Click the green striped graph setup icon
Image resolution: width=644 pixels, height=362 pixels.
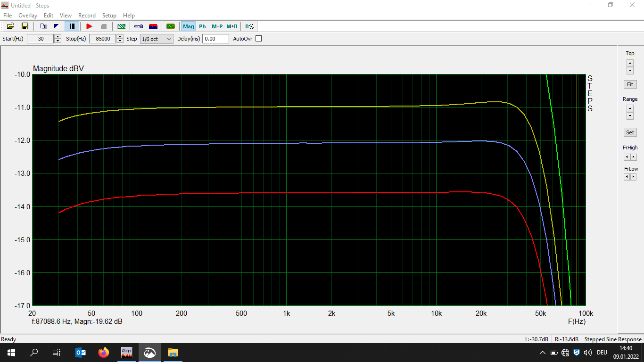pyautogui.click(x=122, y=26)
